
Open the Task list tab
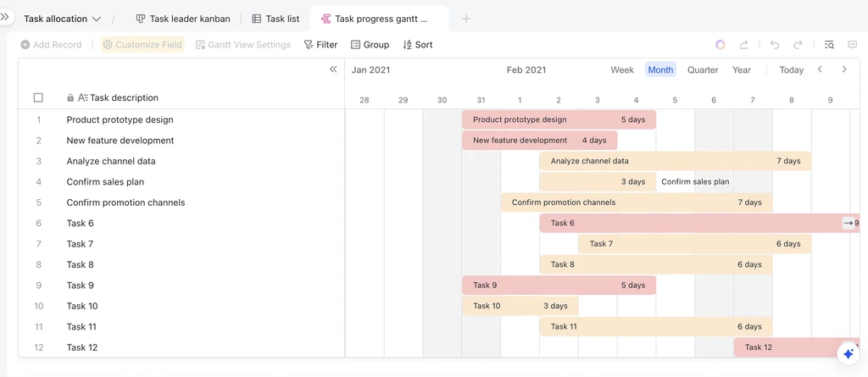pyautogui.click(x=275, y=19)
